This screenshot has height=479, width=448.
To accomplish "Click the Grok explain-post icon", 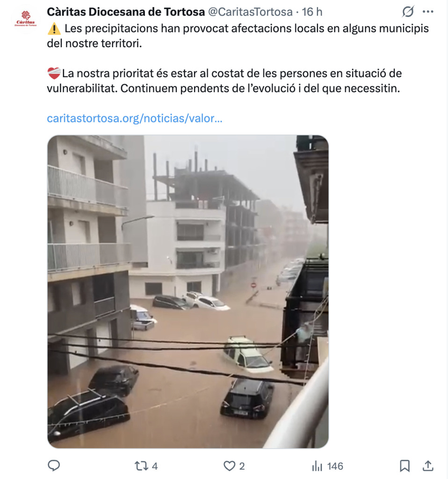I will tap(408, 12).
